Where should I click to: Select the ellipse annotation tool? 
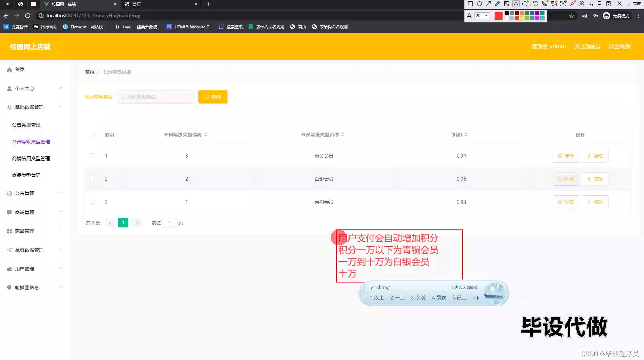coord(479,4)
